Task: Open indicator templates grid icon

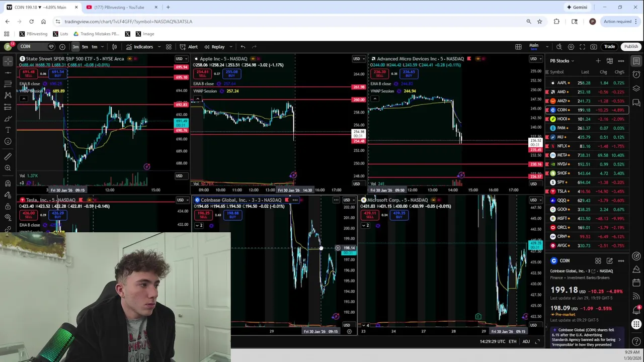Action: [x=169, y=47]
